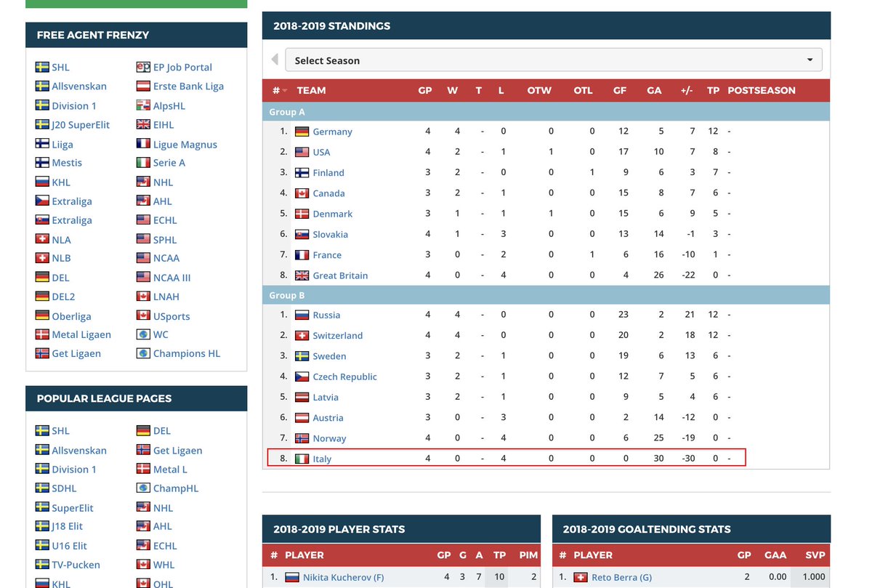Click the SHL flag icon under Free Agent Frenzy
This screenshot has height=588, width=872.
pyautogui.click(x=41, y=67)
